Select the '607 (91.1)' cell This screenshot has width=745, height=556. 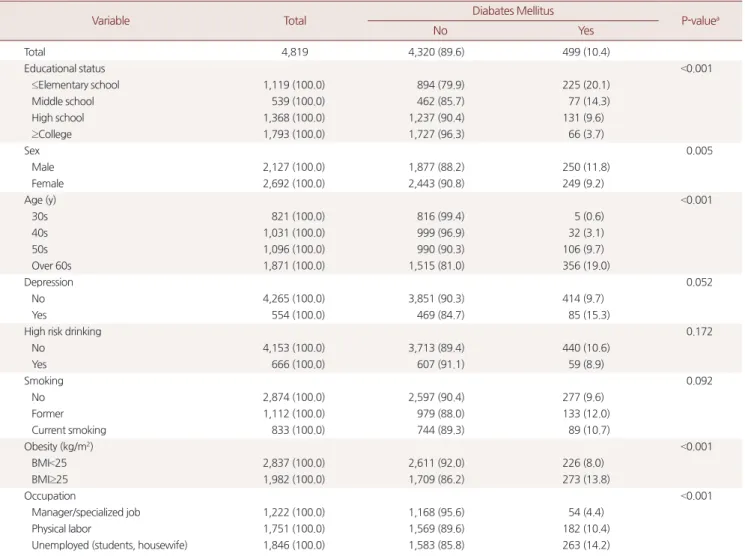440,364
